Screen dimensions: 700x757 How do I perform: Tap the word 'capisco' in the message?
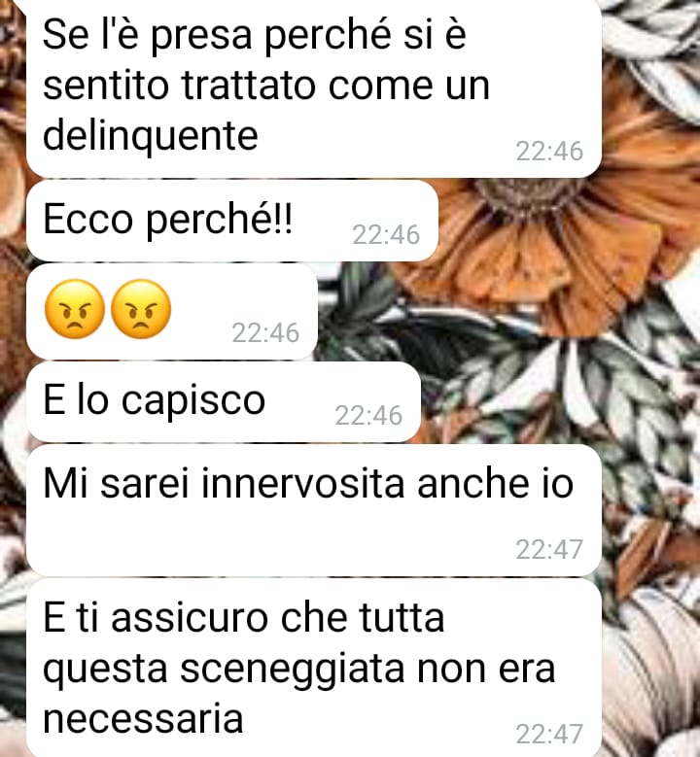[192, 401]
